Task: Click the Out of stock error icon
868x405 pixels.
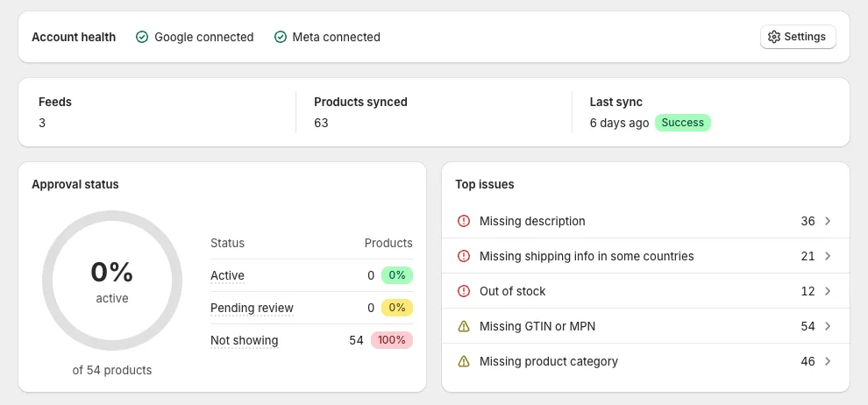Action: [x=464, y=291]
